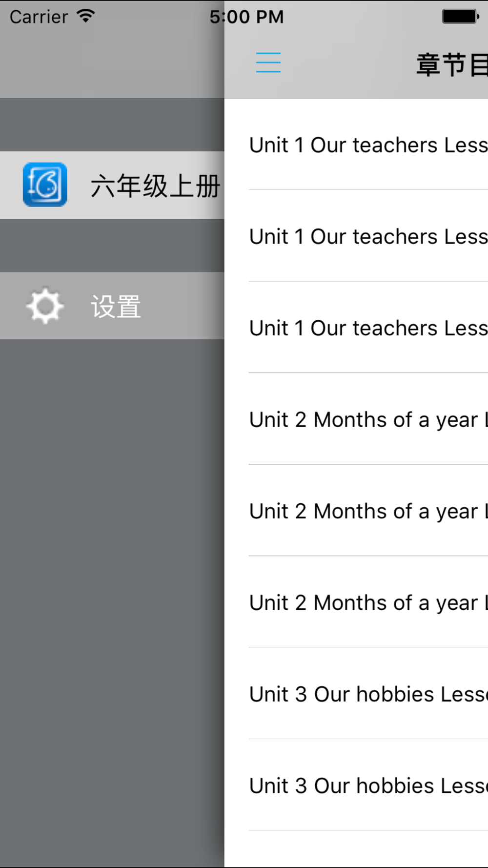Click the blue grade 6 app icon
488x868 pixels.
coord(45,185)
